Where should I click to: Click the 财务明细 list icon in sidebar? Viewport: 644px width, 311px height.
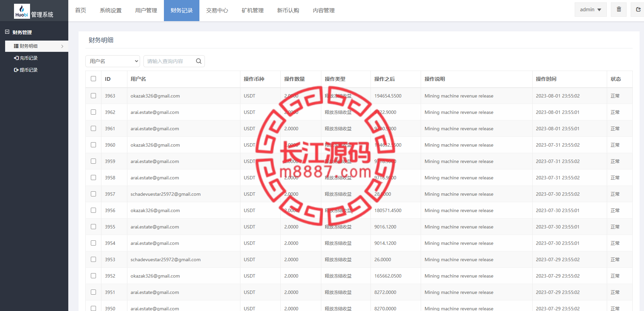16,46
